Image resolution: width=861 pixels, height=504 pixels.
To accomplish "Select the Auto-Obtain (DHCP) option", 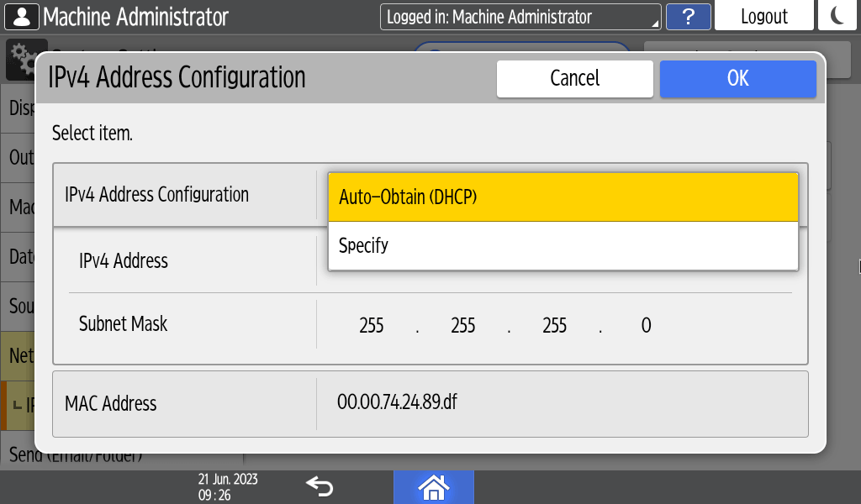I will [x=563, y=197].
